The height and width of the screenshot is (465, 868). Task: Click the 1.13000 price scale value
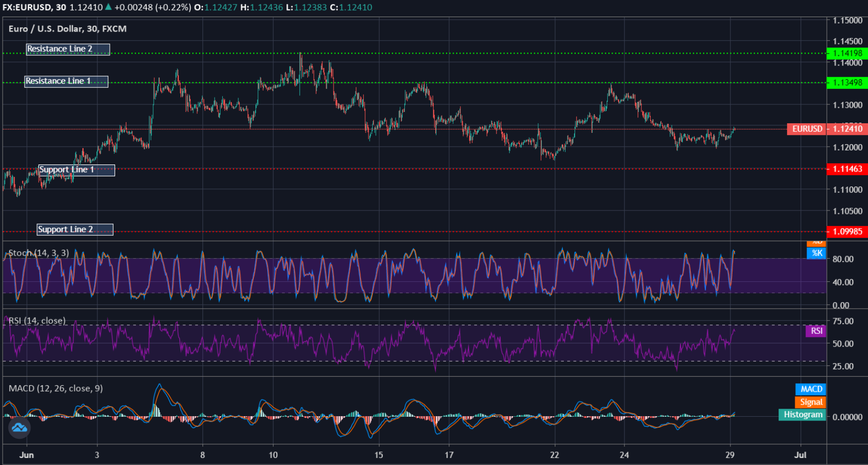[848, 105]
